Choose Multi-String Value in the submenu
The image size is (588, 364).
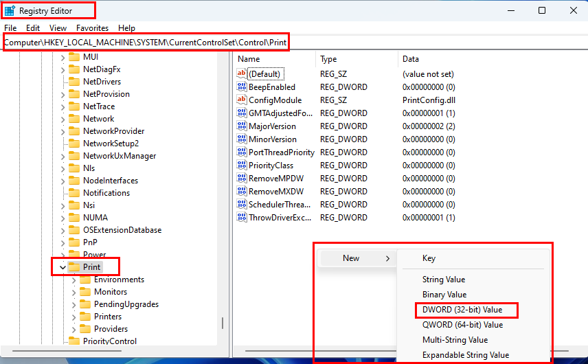(455, 340)
